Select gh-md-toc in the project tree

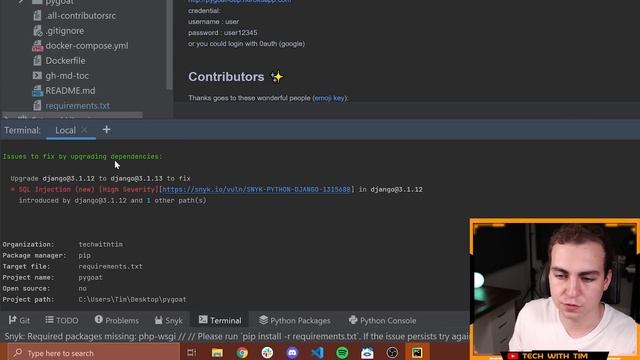click(x=67, y=76)
